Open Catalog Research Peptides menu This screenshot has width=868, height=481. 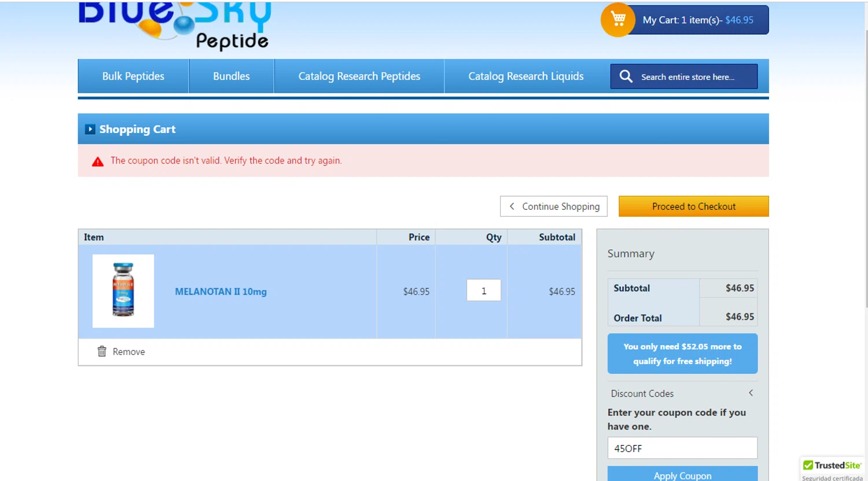pos(359,76)
